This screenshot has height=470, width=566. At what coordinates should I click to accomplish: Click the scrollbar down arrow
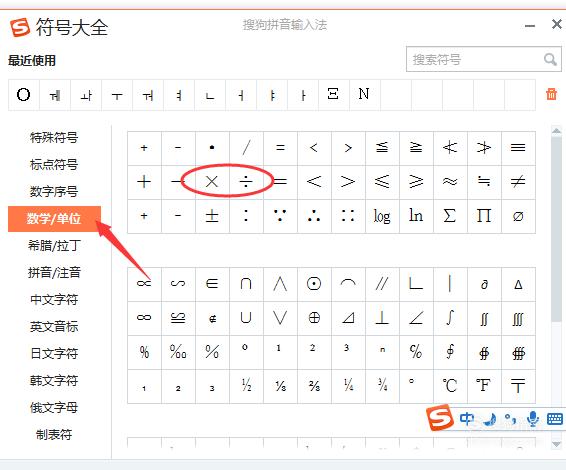point(556,444)
